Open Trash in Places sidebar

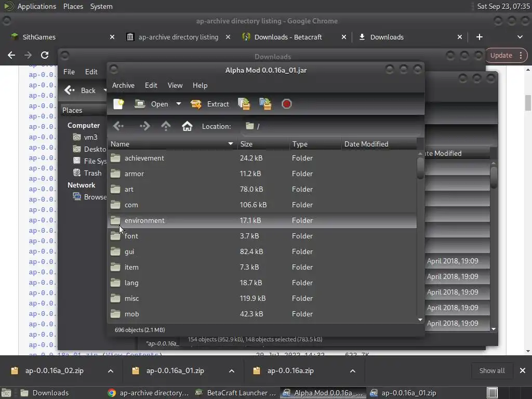click(87, 174)
